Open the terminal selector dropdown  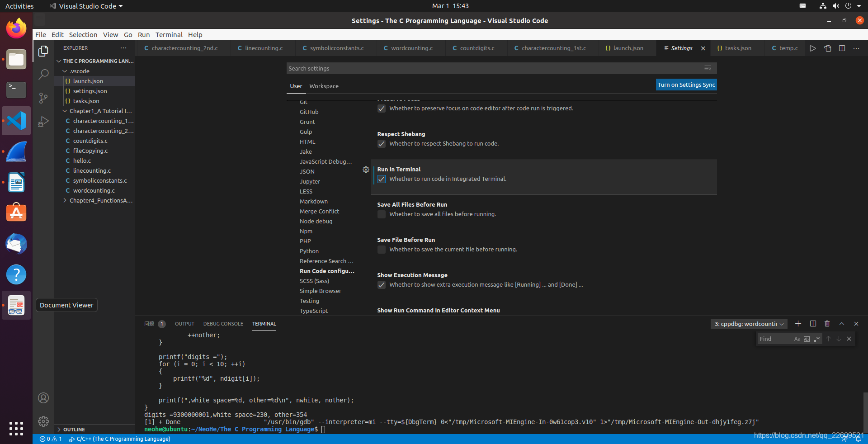[749, 324]
